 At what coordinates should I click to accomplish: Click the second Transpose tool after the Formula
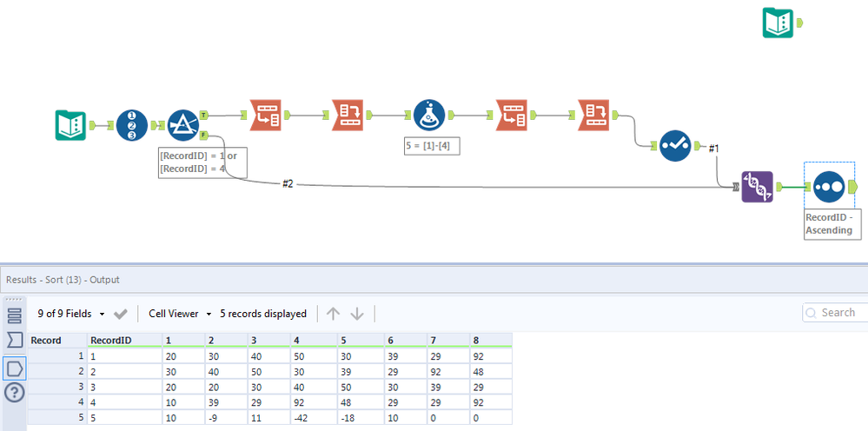pos(511,115)
